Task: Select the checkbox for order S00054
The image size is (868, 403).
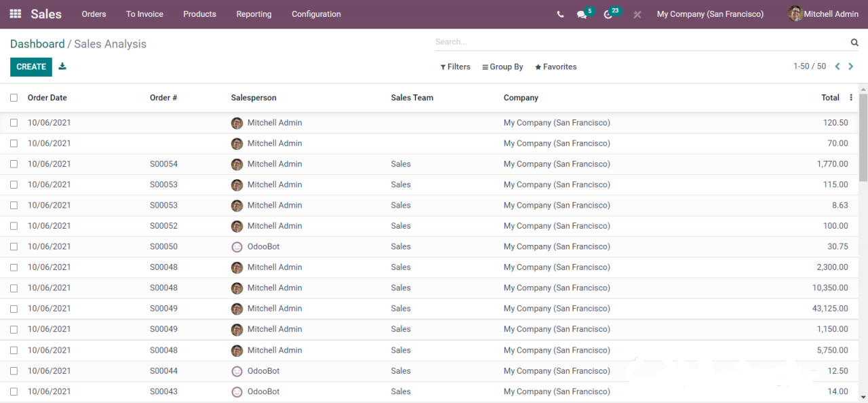Action: 14,164
